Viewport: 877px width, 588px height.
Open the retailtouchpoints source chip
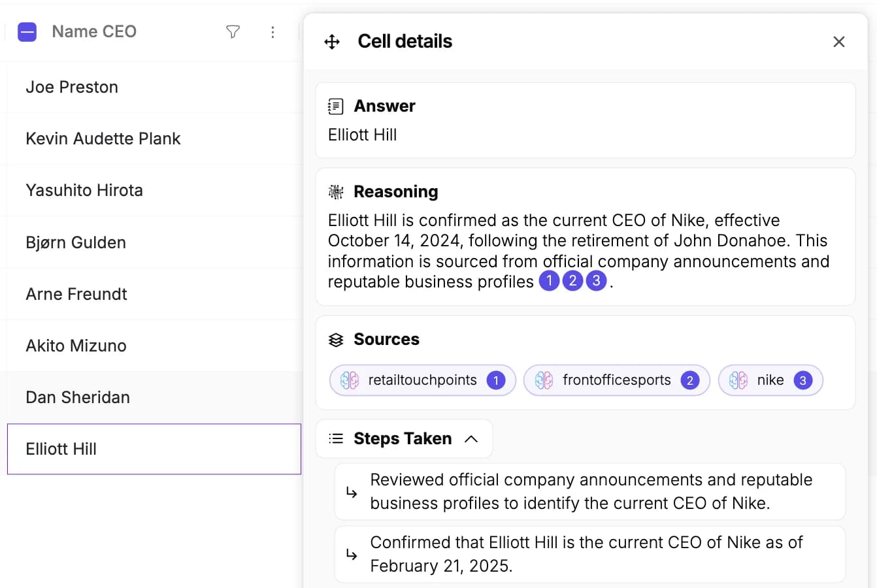tap(423, 380)
